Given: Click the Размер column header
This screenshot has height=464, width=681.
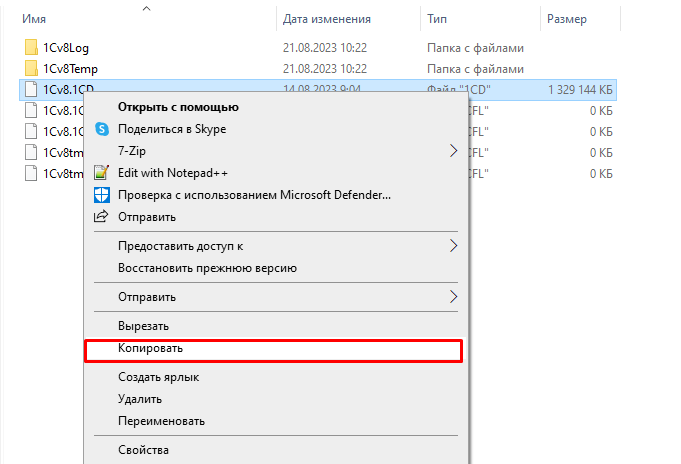Looking at the screenshot, I should coord(567,19).
